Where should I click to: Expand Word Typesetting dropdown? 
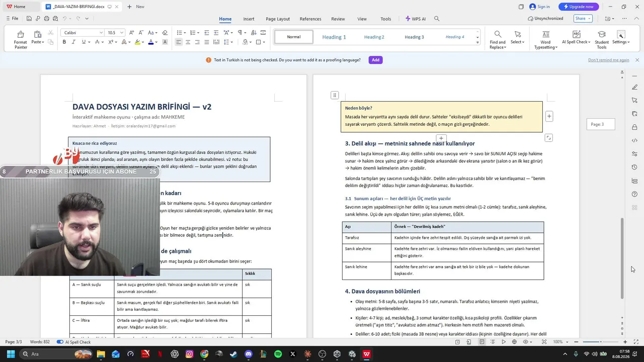point(556,47)
